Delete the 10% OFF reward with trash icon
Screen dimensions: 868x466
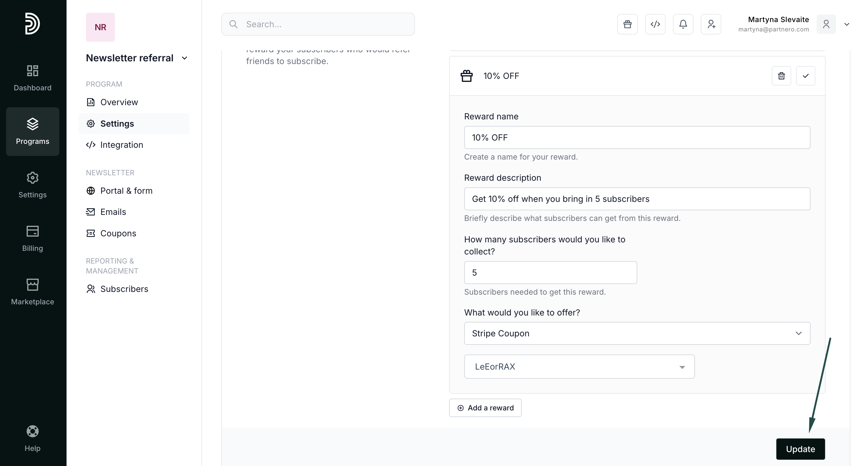click(x=781, y=76)
